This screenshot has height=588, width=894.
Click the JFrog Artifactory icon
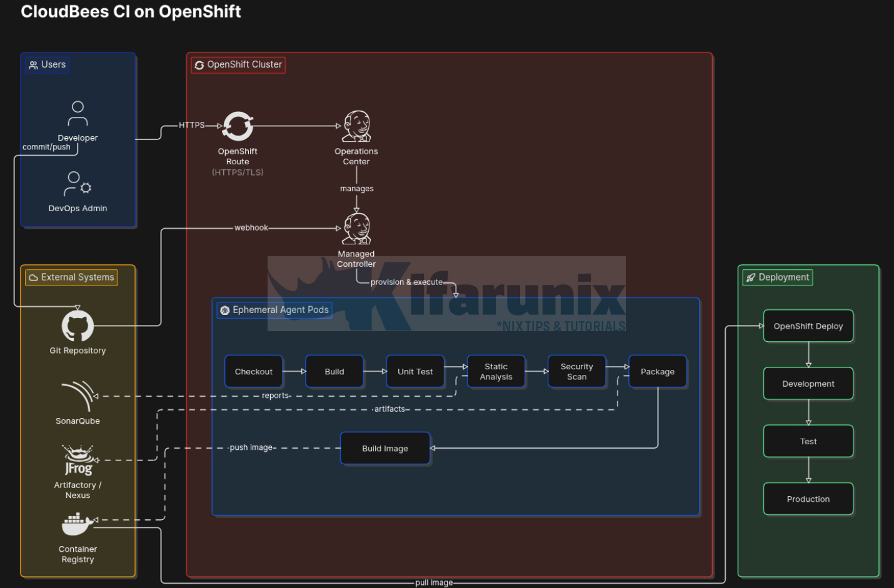pos(78,461)
